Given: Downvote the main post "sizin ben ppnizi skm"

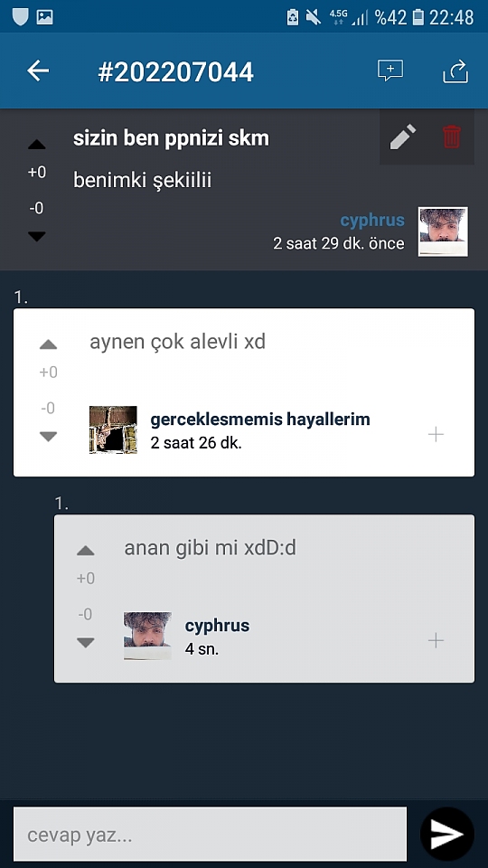Looking at the screenshot, I should click(x=37, y=236).
